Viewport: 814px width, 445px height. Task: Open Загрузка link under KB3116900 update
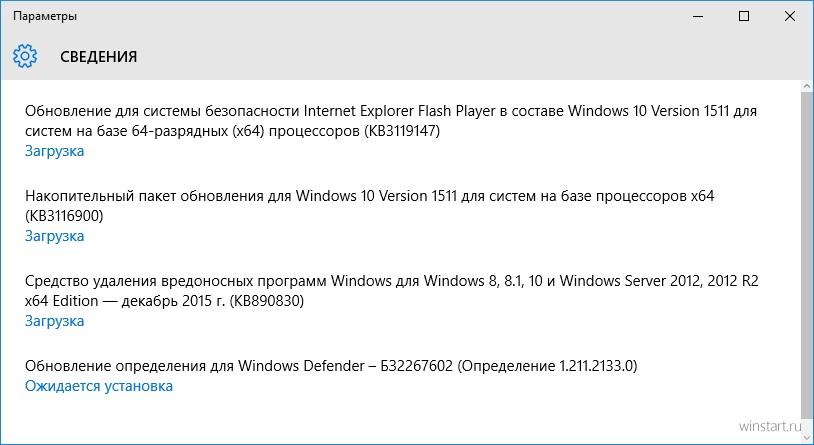pyautogui.click(x=55, y=236)
